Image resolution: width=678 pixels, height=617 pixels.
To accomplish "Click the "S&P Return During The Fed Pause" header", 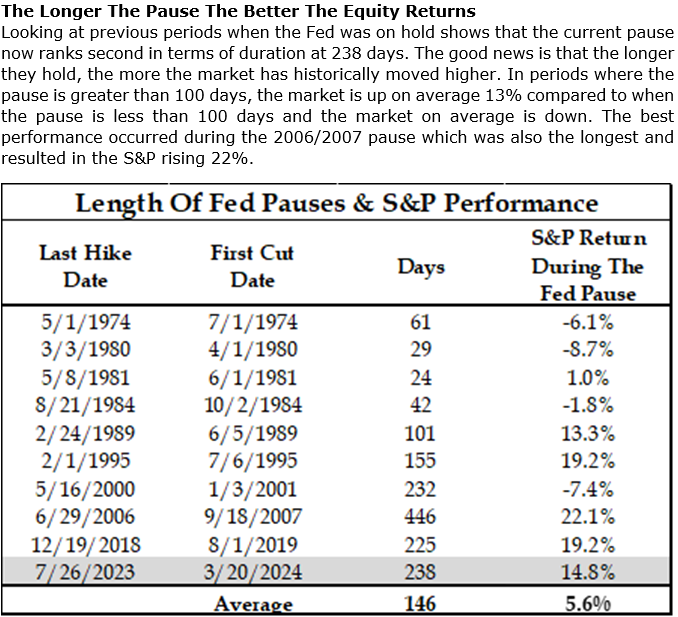I will click(x=585, y=266).
